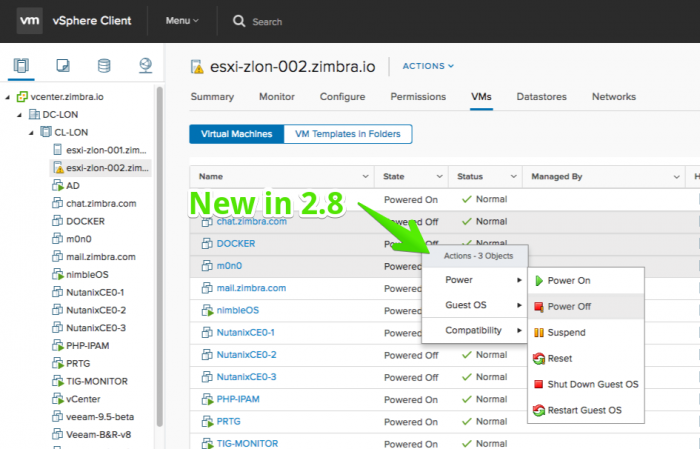Expand the Power submenu
700x449 pixels.
click(x=474, y=280)
